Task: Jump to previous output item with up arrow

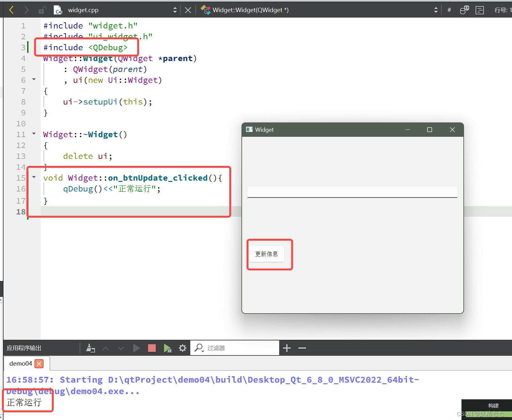Action: pyautogui.click(x=106, y=348)
